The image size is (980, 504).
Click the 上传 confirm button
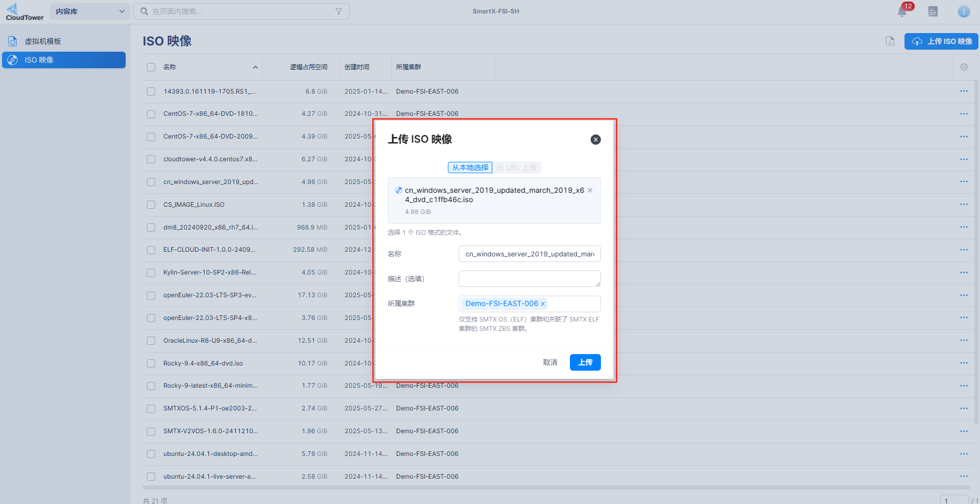585,362
